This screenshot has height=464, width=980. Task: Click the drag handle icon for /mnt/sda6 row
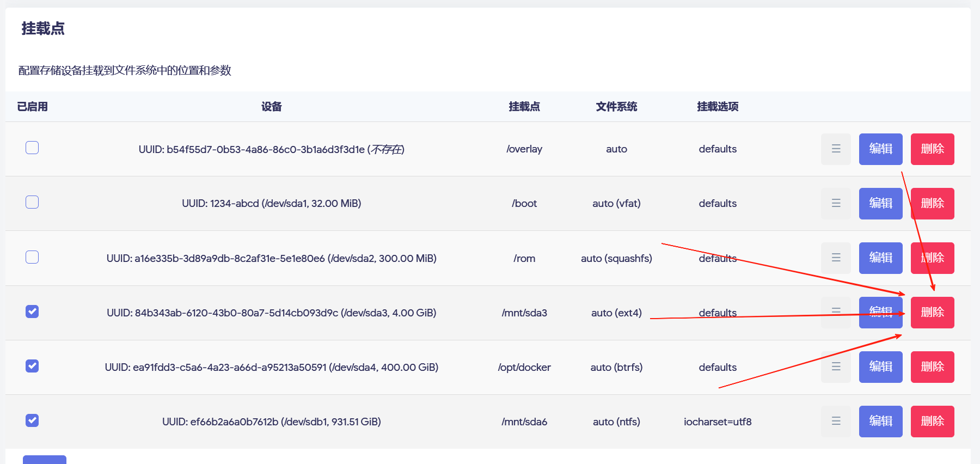click(836, 421)
